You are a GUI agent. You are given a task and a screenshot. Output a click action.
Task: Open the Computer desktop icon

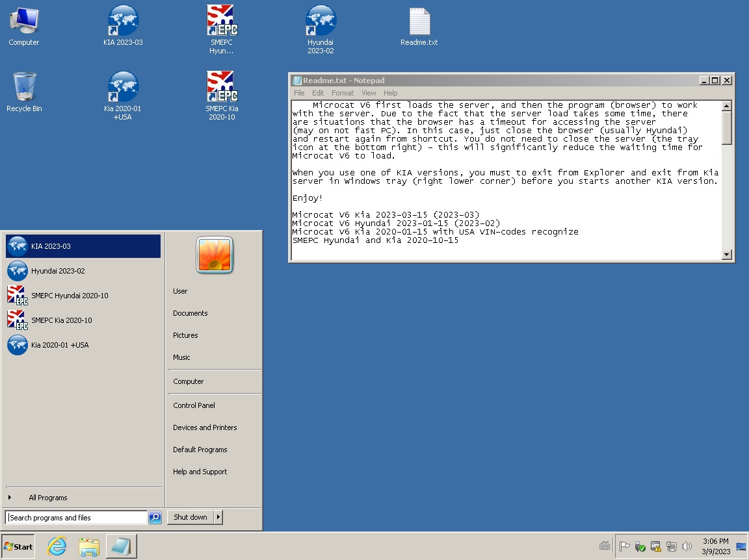coord(24,26)
